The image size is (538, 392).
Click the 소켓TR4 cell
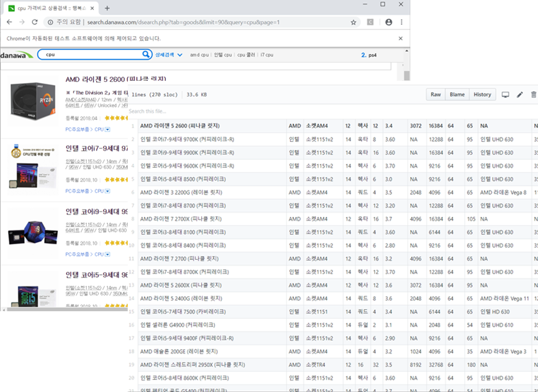323,365
